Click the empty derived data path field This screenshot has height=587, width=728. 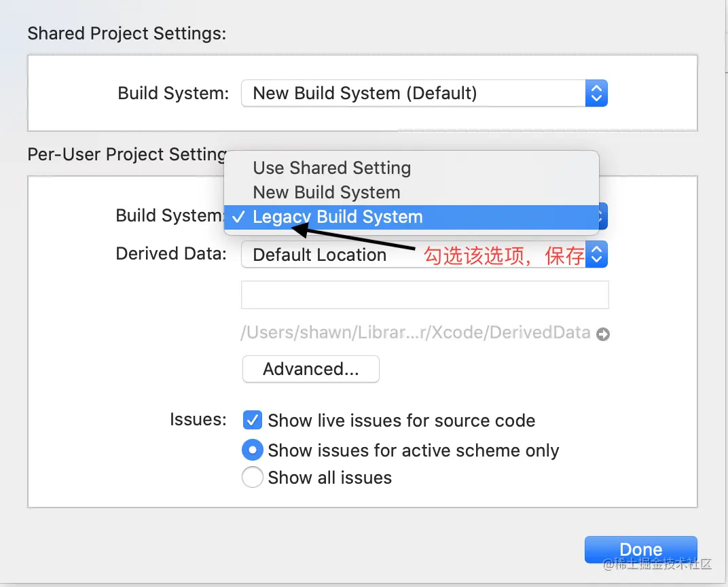pos(424,296)
